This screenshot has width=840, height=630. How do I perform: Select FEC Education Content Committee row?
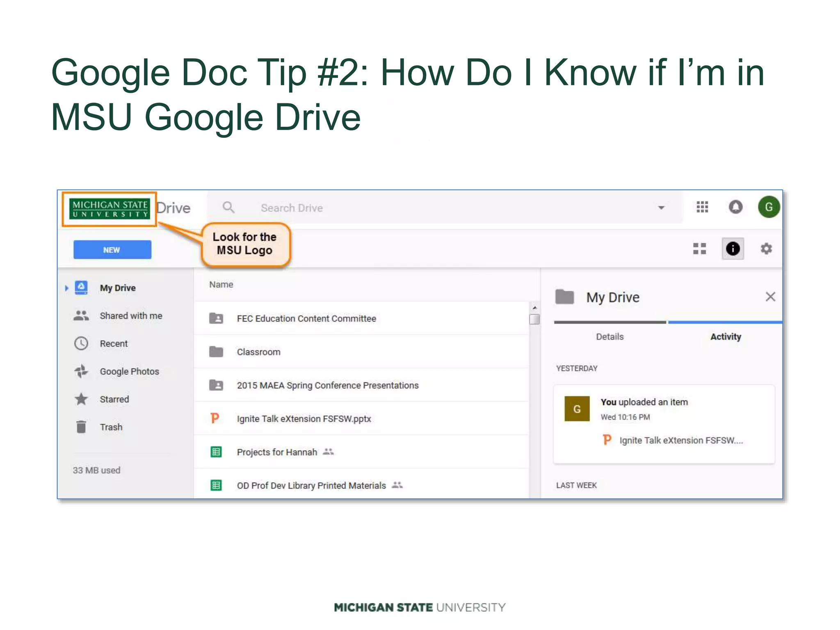362,318
